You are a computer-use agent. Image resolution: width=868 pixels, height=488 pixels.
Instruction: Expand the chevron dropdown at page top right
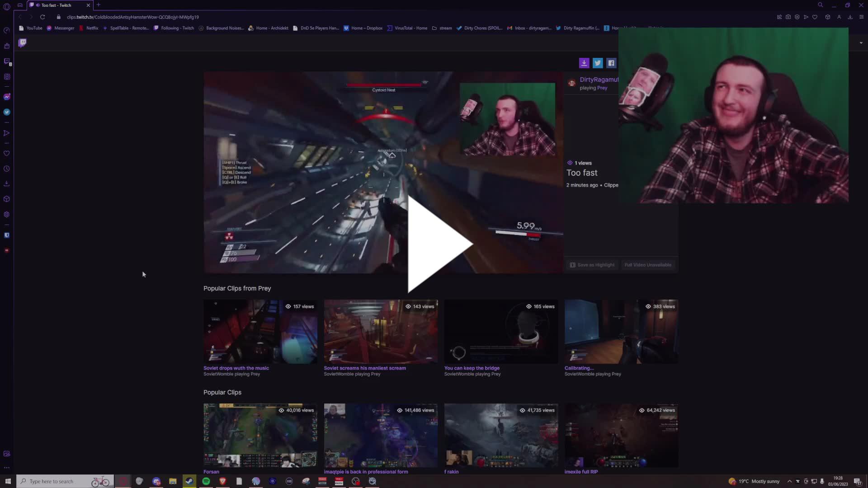pyautogui.click(x=862, y=42)
